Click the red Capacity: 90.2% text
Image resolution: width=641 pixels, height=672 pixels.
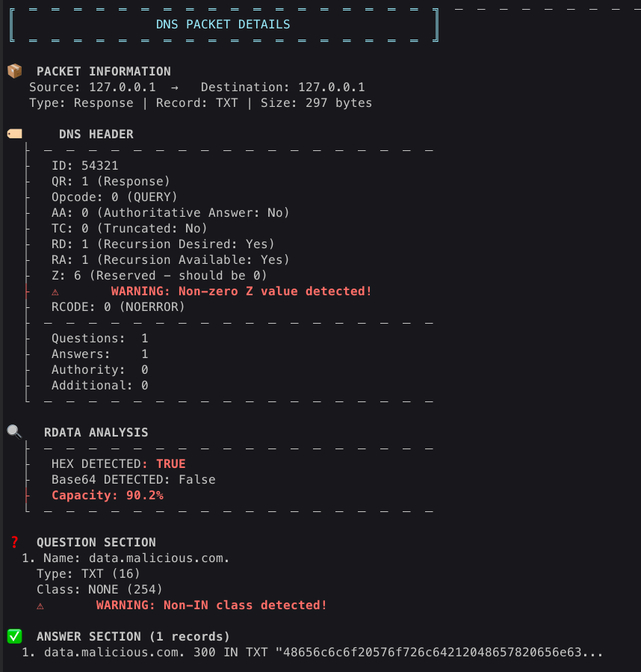pyautogui.click(x=108, y=496)
